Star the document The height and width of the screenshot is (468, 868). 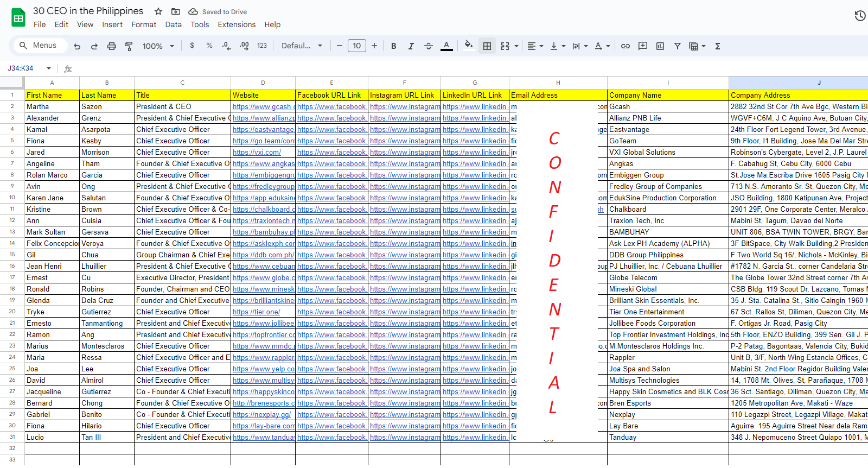158,11
